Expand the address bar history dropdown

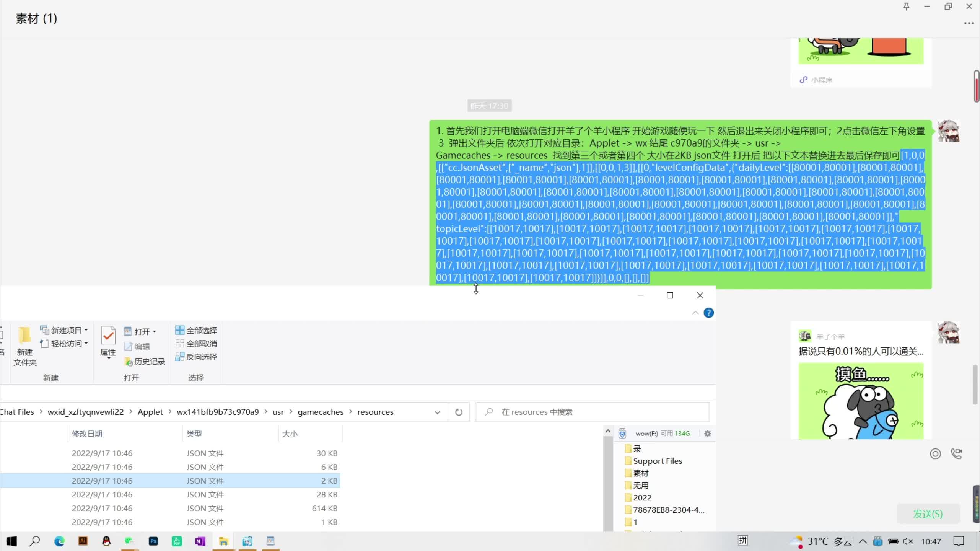[x=437, y=412]
